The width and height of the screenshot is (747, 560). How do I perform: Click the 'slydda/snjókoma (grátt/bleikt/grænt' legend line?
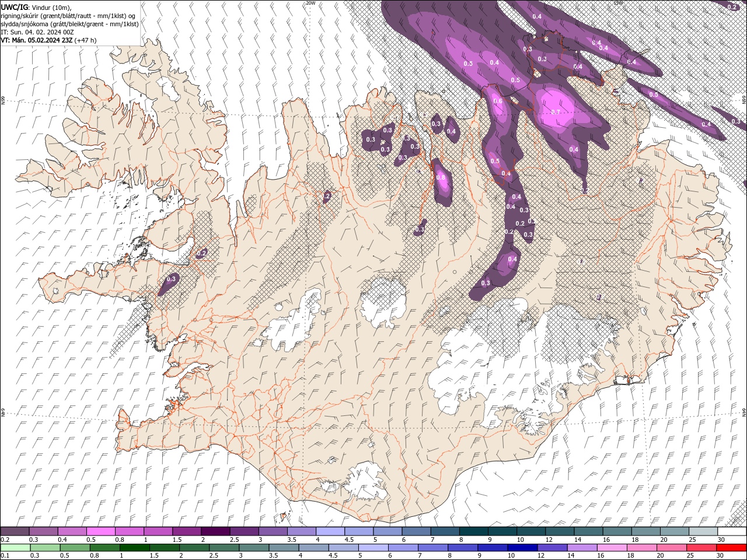tap(69, 24)
